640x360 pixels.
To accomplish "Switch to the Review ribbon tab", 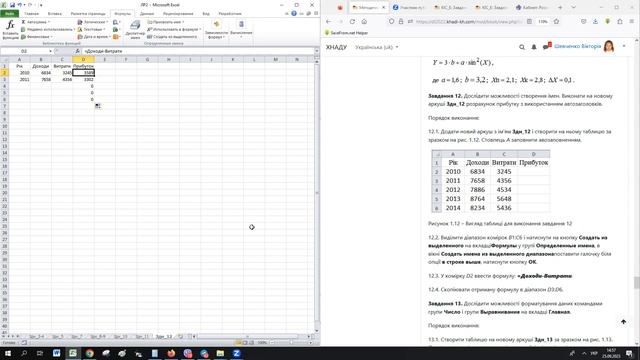I will pyautogui.click(x=178, y=13).
